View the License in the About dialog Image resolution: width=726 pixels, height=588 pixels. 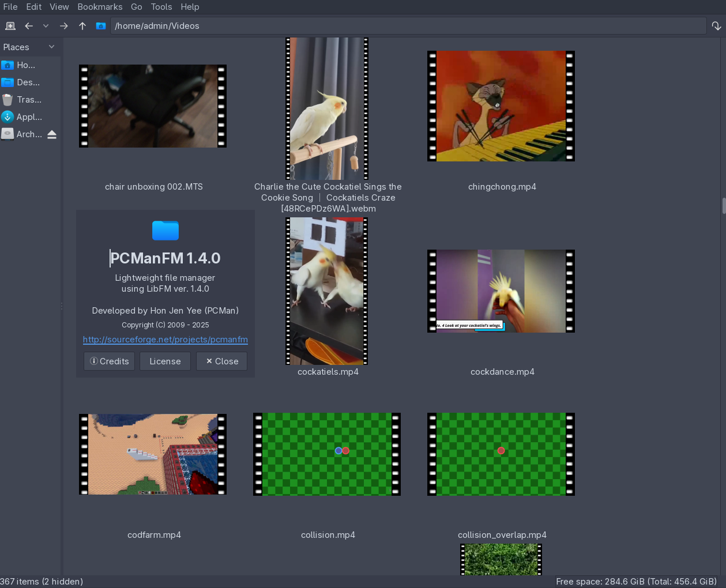[x=165, y=361]
